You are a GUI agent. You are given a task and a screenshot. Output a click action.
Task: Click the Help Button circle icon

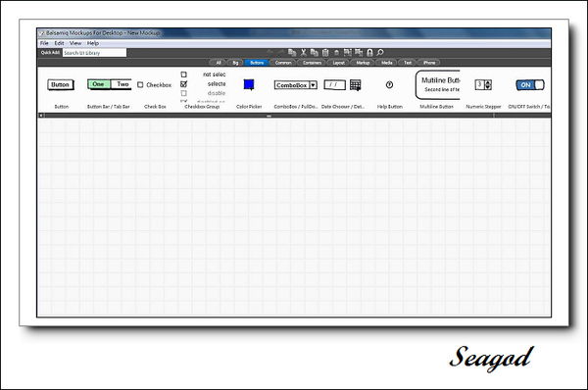[x=389, y=84]
